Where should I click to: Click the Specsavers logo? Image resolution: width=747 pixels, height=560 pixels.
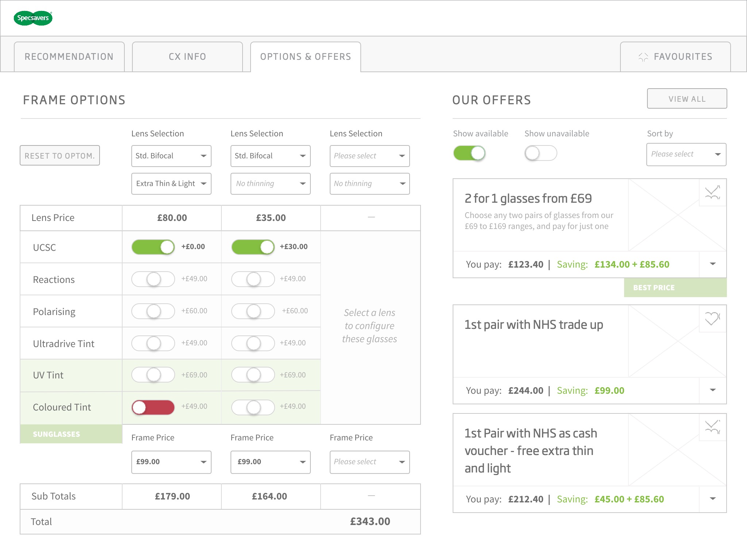pos(33,18)
